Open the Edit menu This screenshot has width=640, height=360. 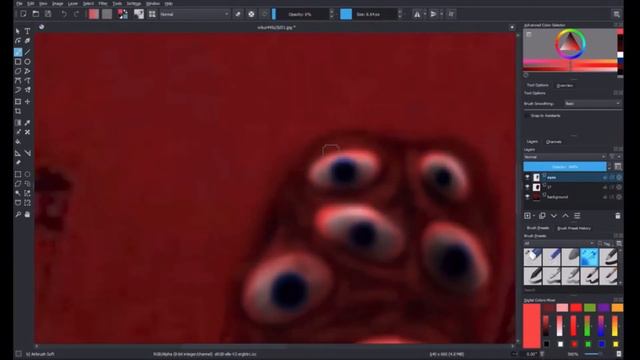tap(31, 3)
